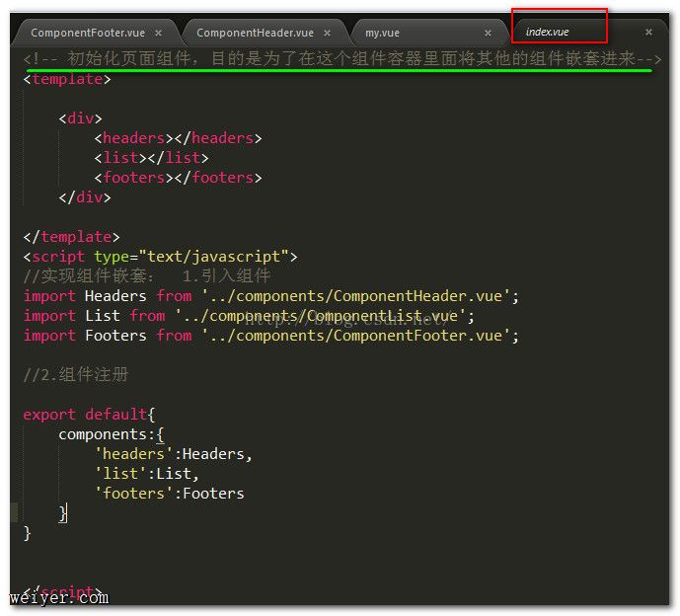Switch to the ComponentFooter.vue tab
This screenshot has height=616, width=680.
(87, 33)
